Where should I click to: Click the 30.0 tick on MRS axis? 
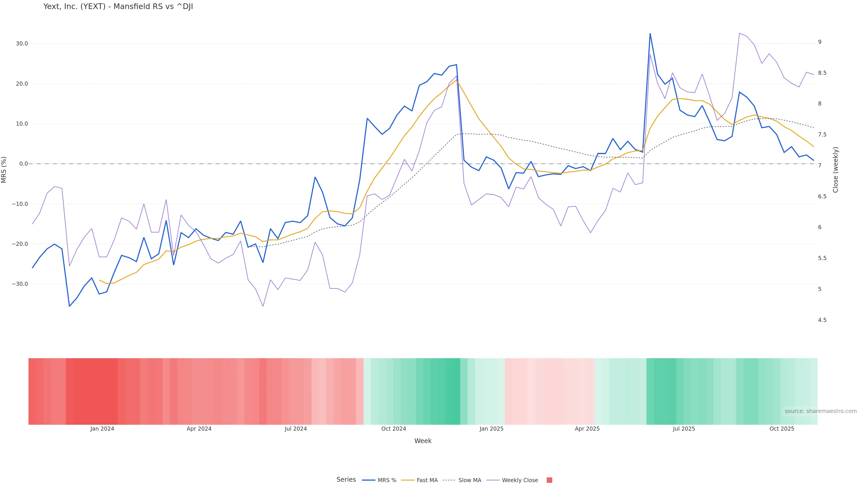(x=21, y=44)
